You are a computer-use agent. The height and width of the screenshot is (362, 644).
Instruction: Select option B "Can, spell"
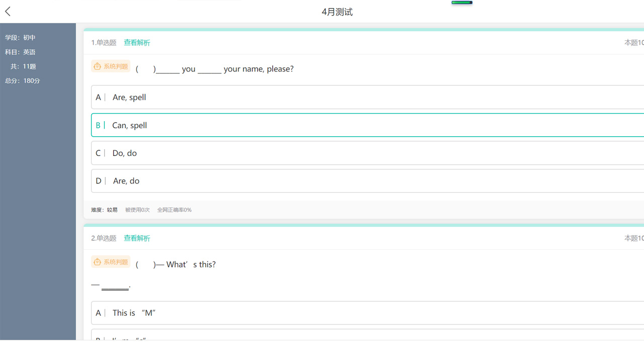(129, 125)
